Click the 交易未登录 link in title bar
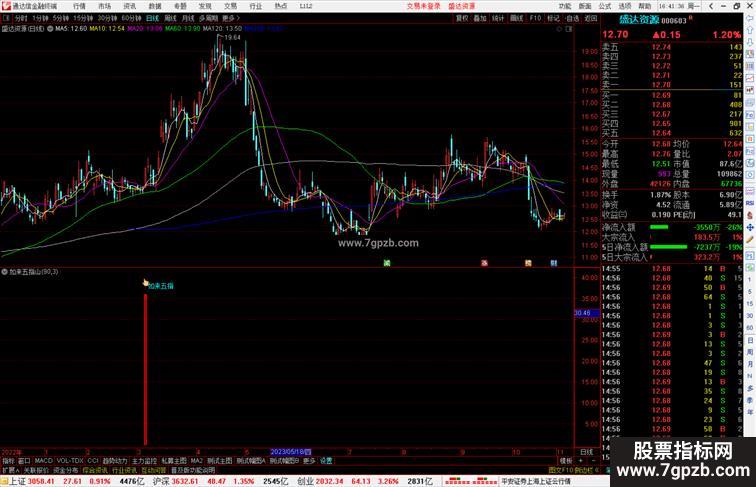 point(423,6)
